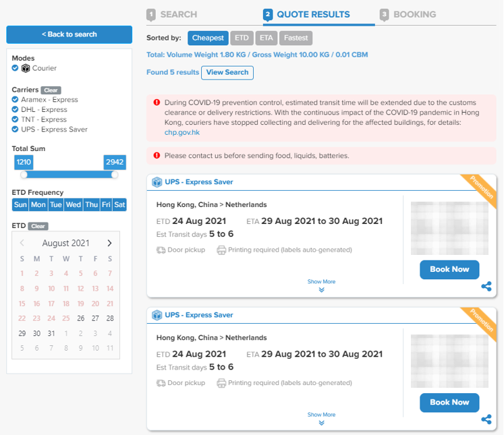Viewport: 504px width, 435px height.
Task: Click the share icon on first UPS quote
Action: point(486,286)
